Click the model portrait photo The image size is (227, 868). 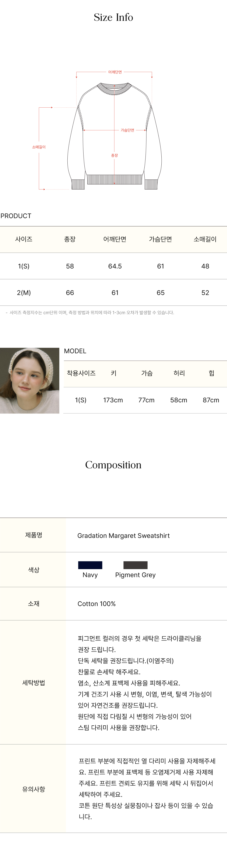(x=30, y=380)
